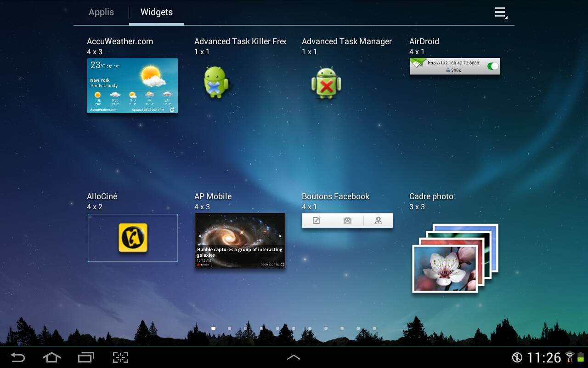Toggle the AirDroid green switch
The width and height of the screenshot is (588, 368).
tap(492, 66)
